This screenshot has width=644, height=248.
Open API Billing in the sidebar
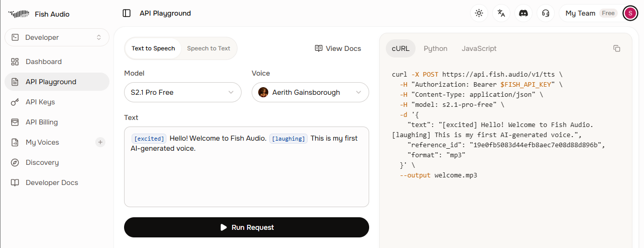tap(57, 122)
